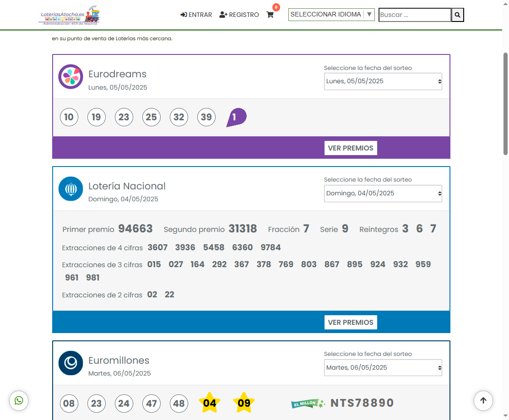509x420 pixels.
Task: Click Euromillones date Martes, 06/05/2025 subtitle
Action: point(119,373)
